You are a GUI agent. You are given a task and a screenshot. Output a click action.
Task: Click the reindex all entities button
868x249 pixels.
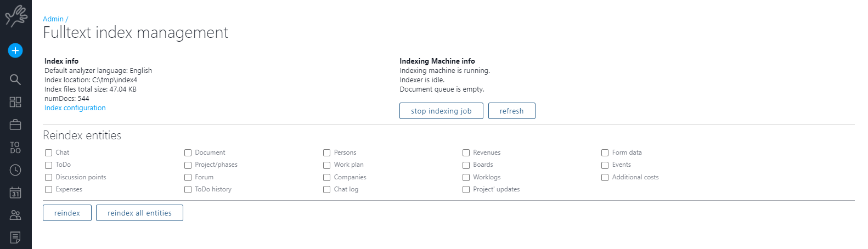tap(139, 213)
